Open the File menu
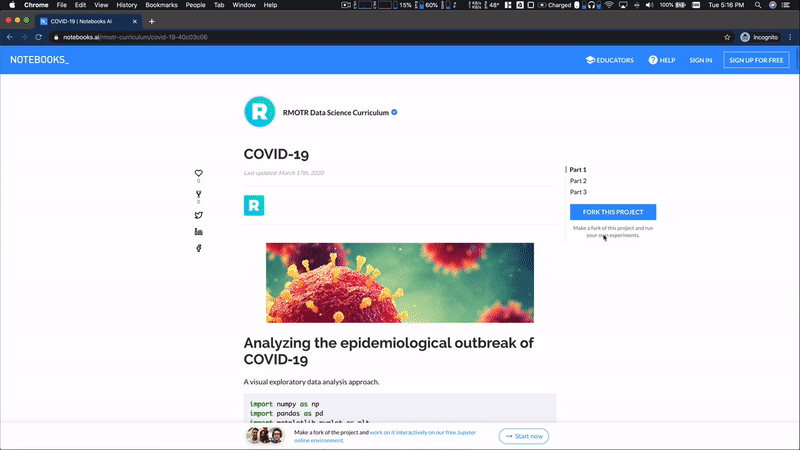 [62, 5]
